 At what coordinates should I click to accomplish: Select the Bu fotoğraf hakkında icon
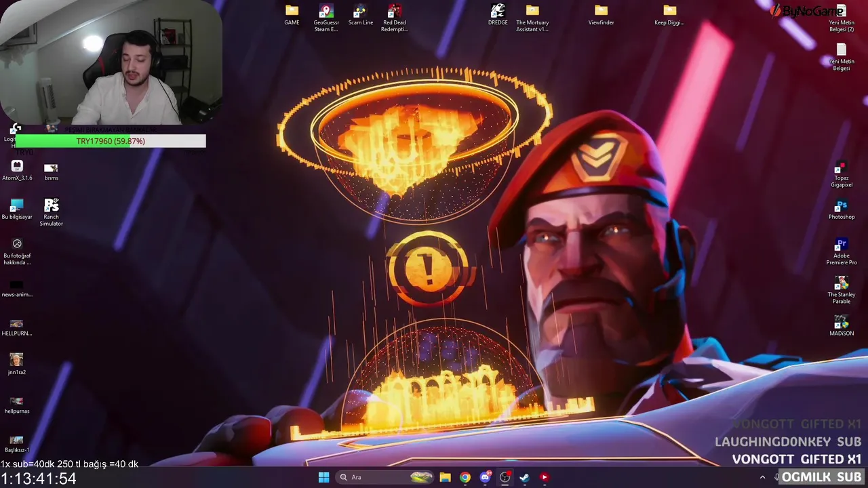17,251
